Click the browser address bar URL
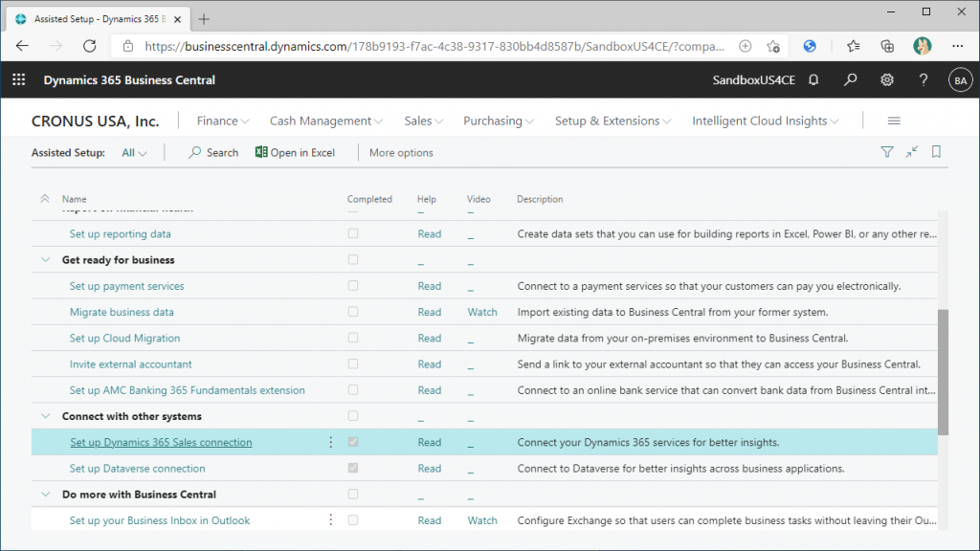Screen dimensions: 980x551 pyautogui.click(x=434, y=46)
